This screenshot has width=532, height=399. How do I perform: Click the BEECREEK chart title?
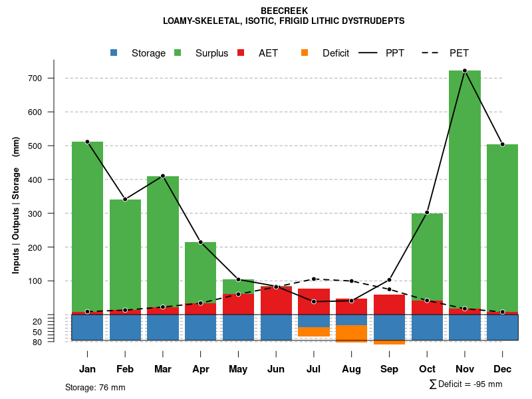coord(284,11)
